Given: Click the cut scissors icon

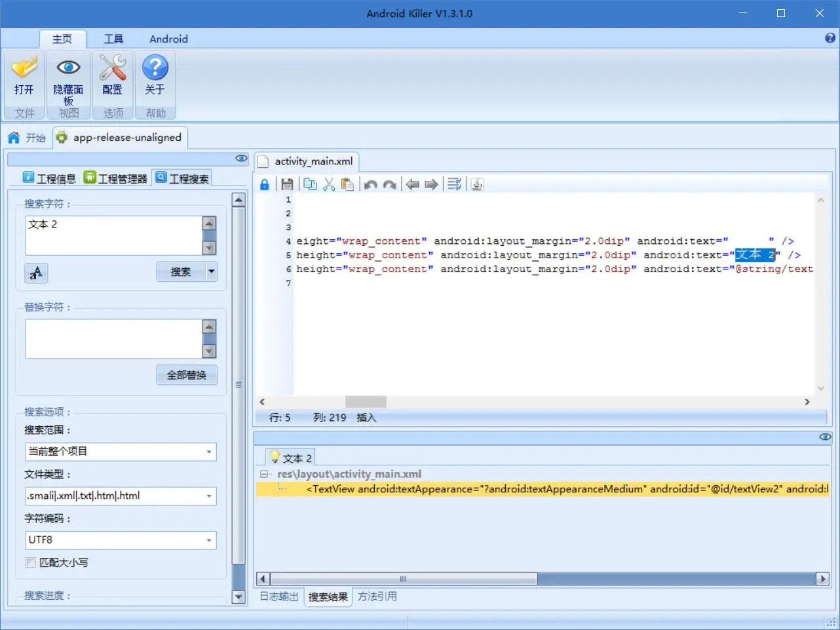Looking at the screenshot, I should pyautogui.click(x=329, y=185).
